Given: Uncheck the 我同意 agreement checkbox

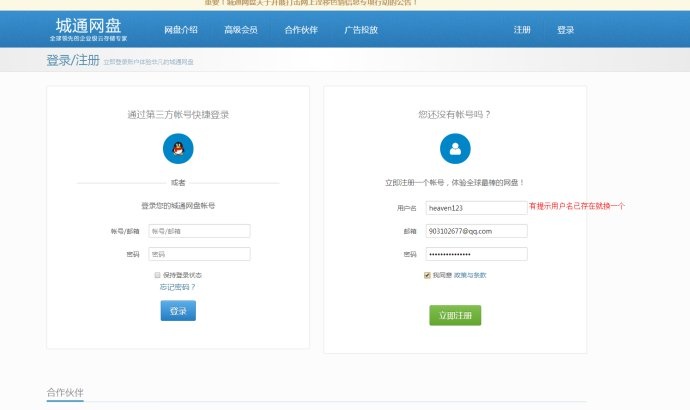Looking at the screenshot, I should 428,274.
